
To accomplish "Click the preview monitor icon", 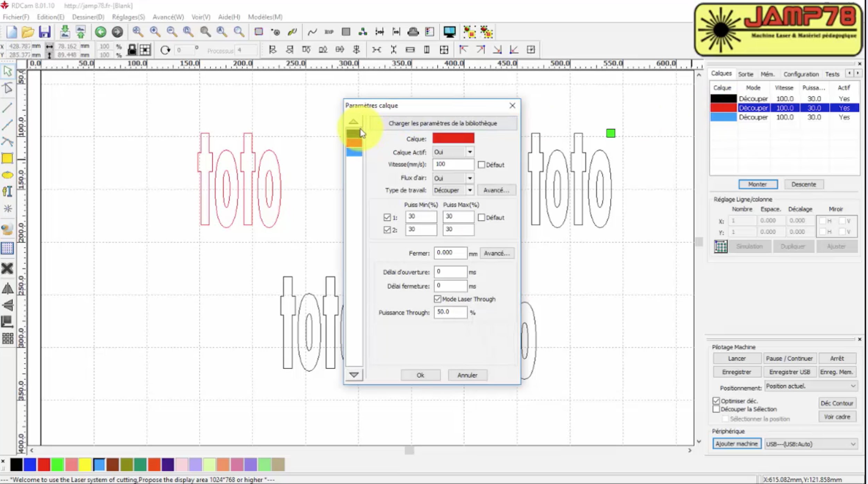I will (x=449, y=32).
